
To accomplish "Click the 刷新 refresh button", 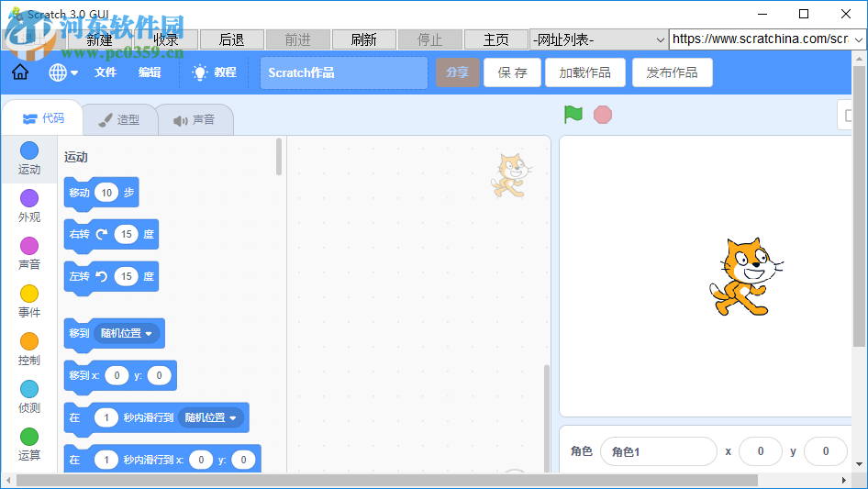I will (x=363, y=39).
